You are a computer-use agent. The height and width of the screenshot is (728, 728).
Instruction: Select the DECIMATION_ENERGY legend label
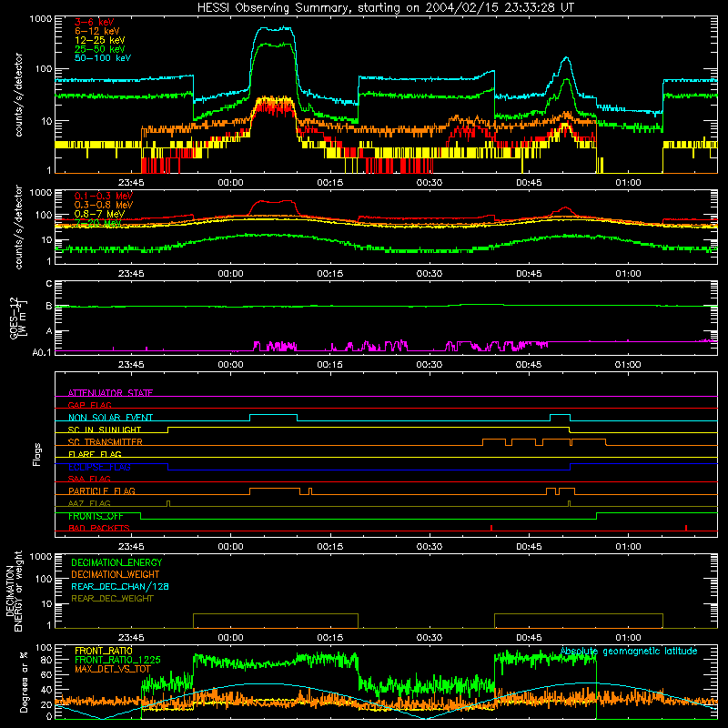116,562
